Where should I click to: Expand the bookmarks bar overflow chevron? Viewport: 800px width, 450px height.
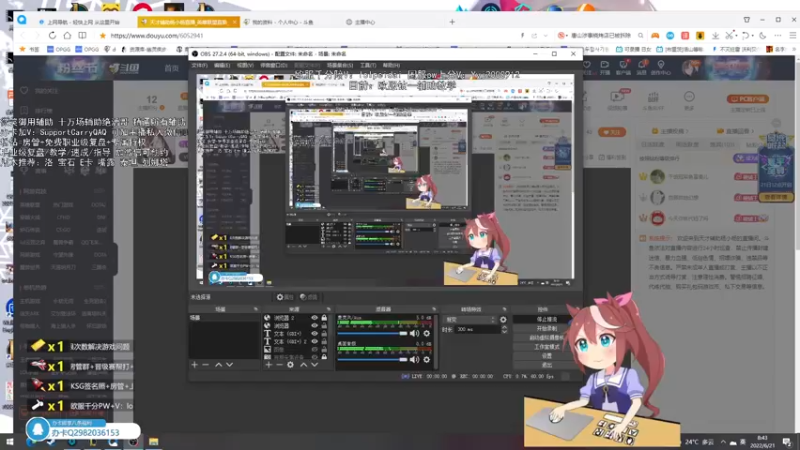(793, 49)
